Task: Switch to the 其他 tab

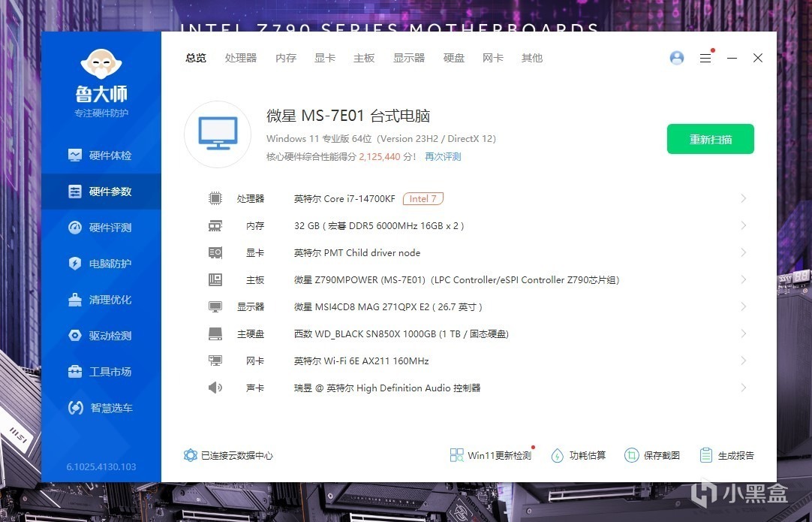Action: coord(532,58)
